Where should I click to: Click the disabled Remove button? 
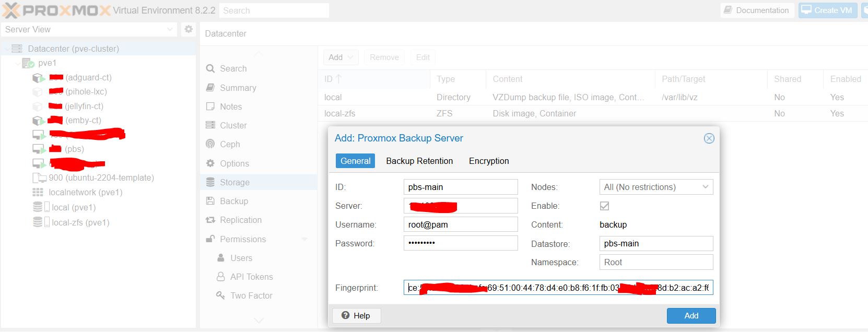coord(384,57)
